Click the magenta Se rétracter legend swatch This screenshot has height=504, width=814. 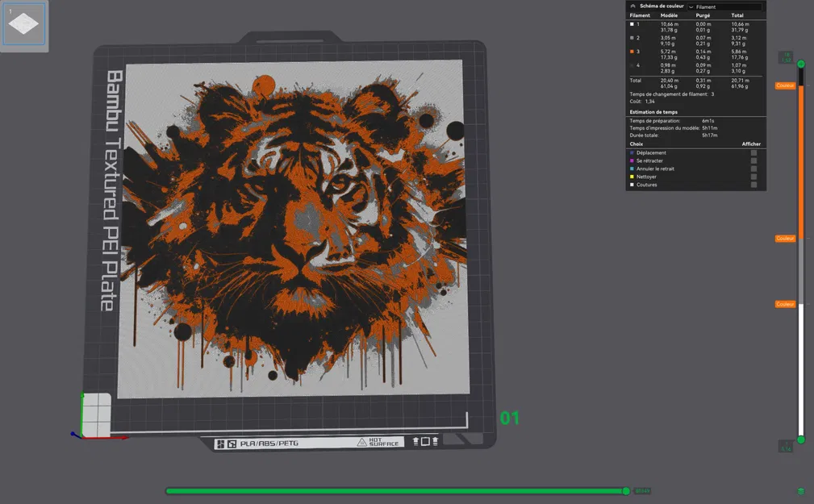632,160
